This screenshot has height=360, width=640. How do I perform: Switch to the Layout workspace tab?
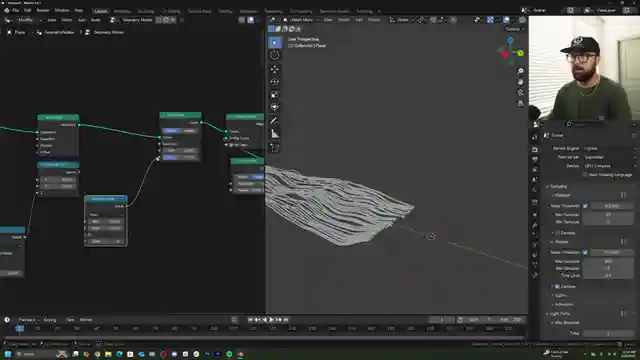[100, 11]
